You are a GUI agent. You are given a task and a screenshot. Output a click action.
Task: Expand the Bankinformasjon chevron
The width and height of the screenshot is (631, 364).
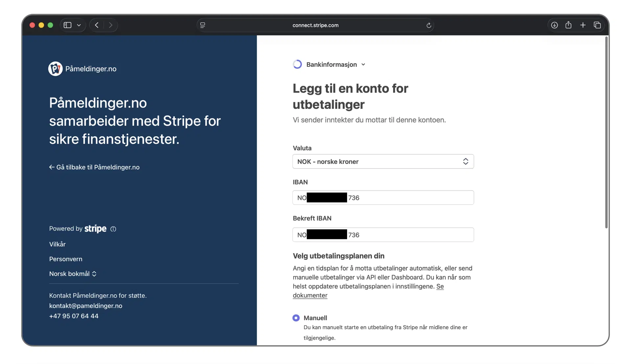(363, 64)
